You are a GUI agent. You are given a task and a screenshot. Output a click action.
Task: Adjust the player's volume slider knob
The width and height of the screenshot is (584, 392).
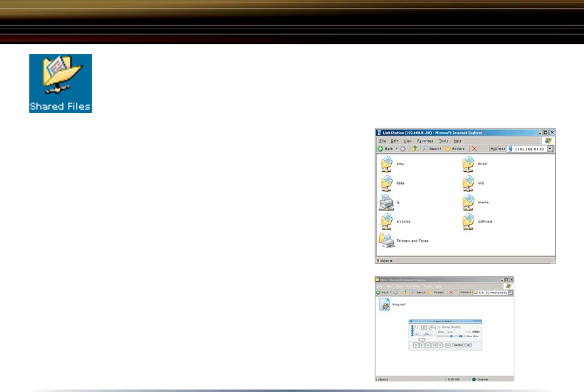click(x=451, y=336)
